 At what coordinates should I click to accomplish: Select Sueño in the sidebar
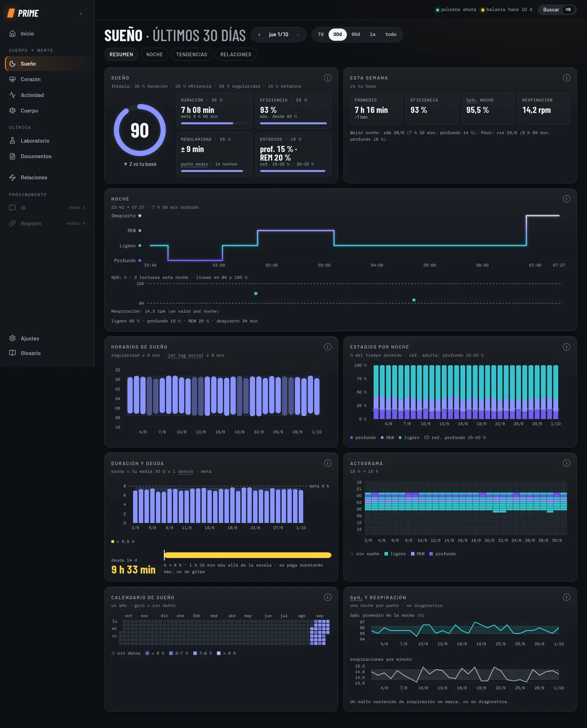point(47,63)
